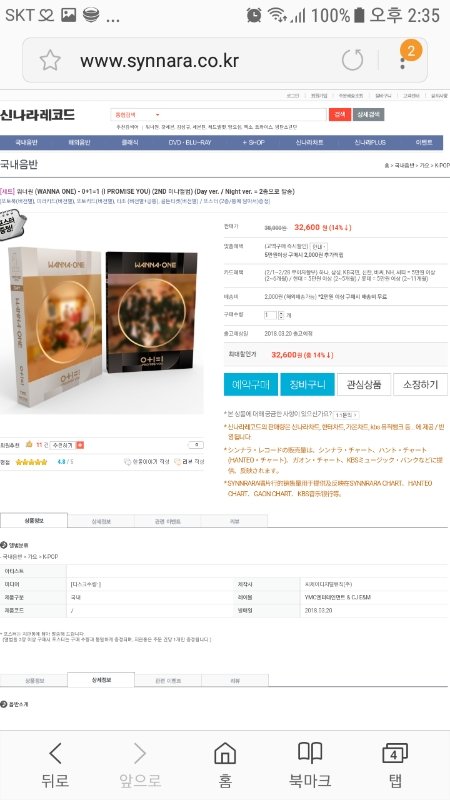This screenshot has height=800, width=450.
Task: Switch to the 상세정보 tab
Action: click(101, 521)
